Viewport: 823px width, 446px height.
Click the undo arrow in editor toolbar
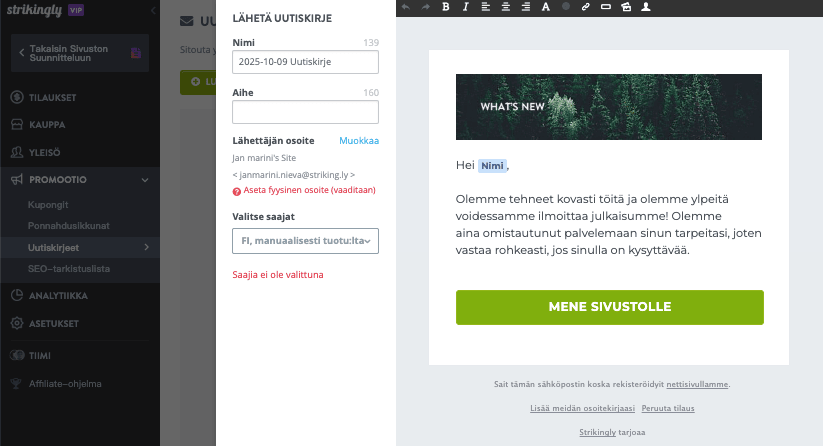pyautogui.click(x=406, y=7)
